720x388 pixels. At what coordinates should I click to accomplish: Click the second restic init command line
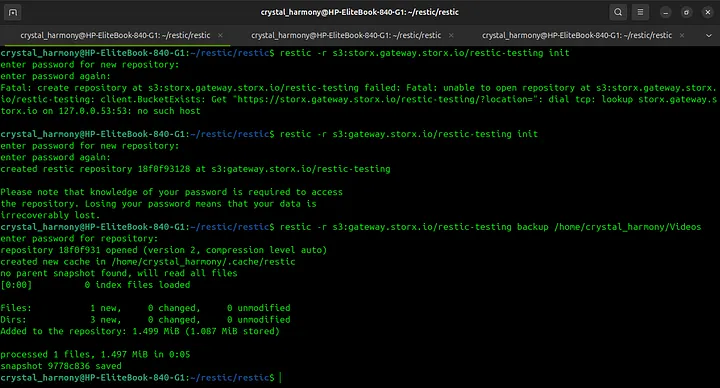pyautogui.click(x=409, y=134)
